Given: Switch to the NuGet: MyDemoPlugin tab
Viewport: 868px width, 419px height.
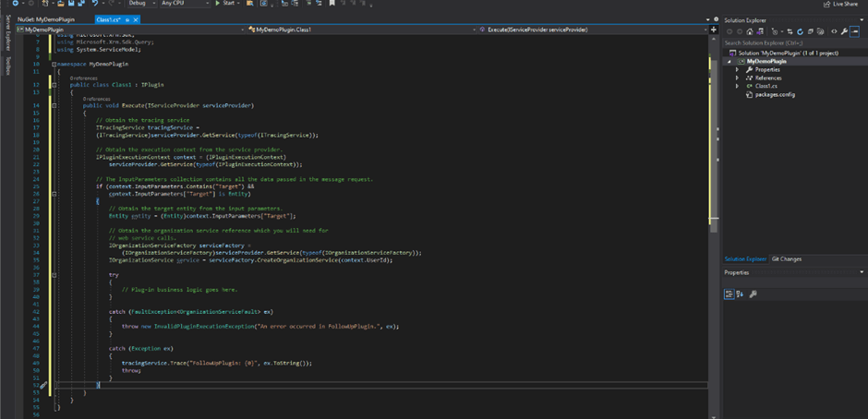Looking at the screenshot, I should tap(46, 19).
